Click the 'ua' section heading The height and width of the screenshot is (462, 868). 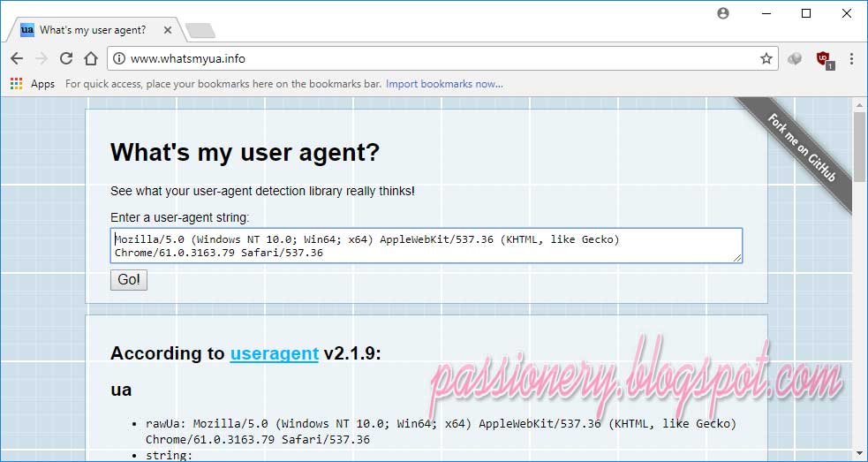[121, 390]
